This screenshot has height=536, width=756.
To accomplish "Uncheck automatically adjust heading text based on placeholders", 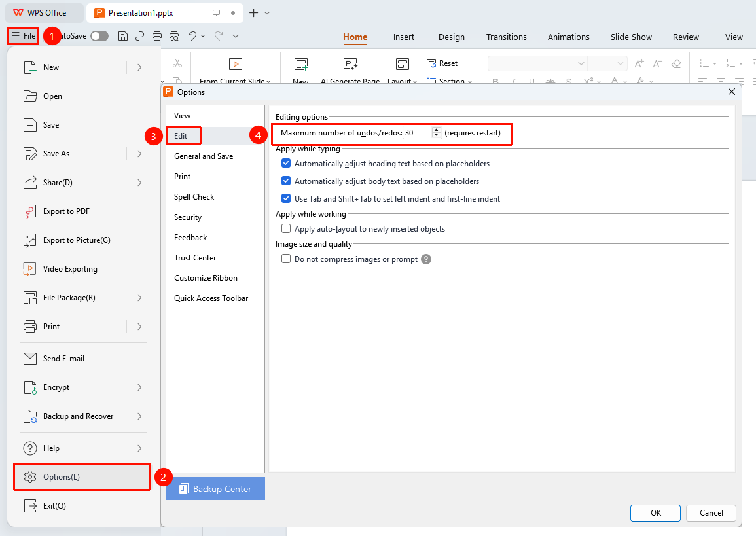I will (286, 164).
